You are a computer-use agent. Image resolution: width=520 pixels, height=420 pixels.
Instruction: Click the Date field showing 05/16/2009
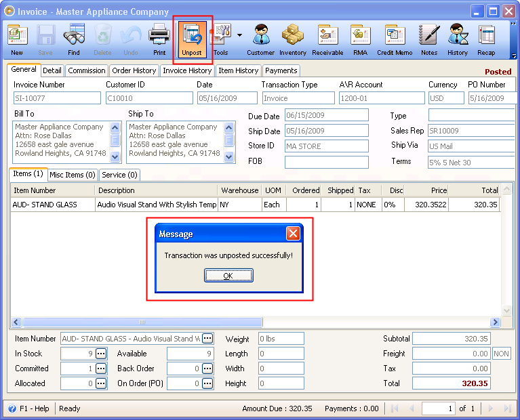click(227, 98)
